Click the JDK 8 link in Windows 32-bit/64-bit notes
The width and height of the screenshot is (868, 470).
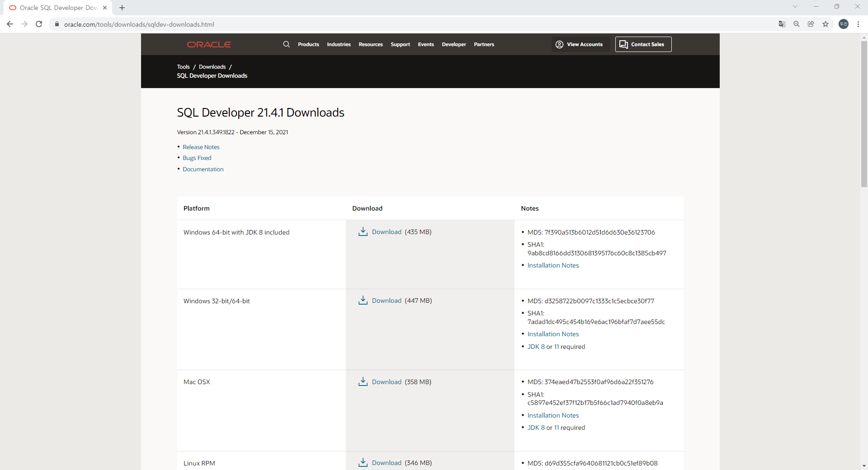[536, 347]
